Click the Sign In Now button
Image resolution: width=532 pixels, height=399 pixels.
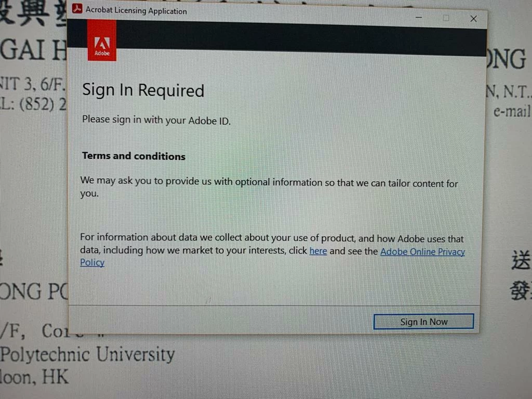(423, 321)
